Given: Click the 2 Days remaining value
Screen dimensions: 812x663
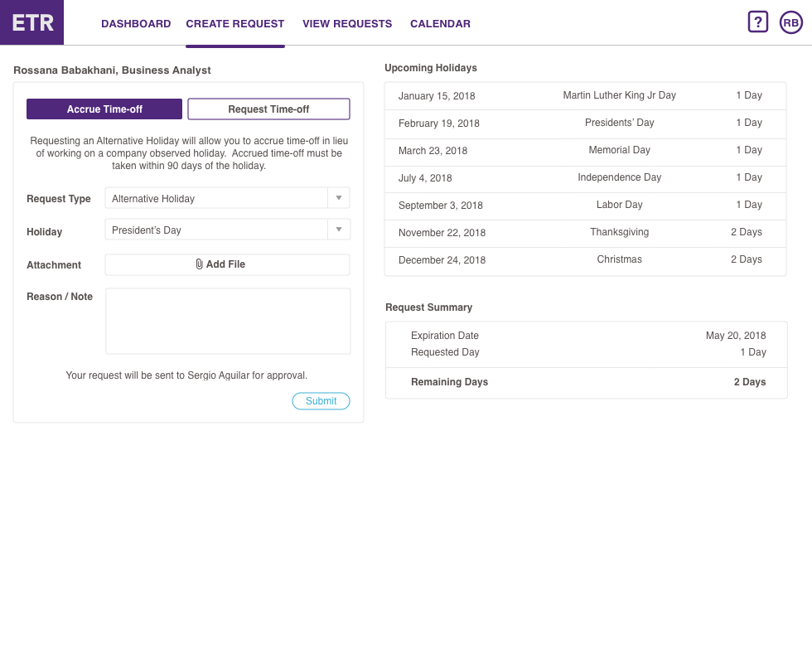Looking at the screenshot, I should 750,382.
